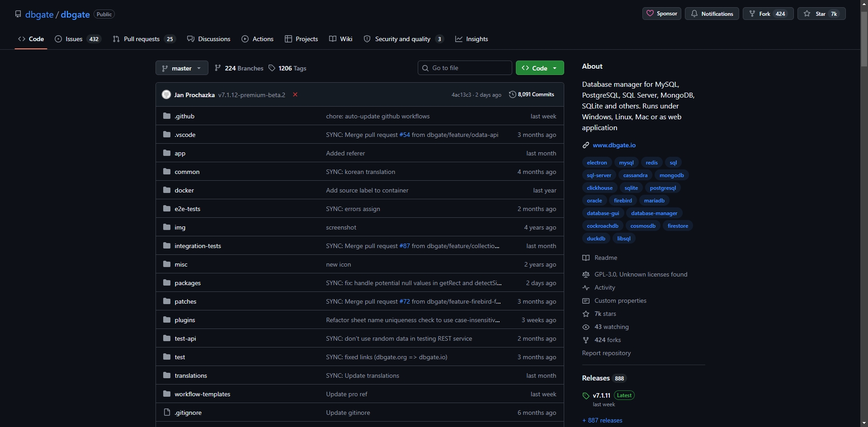Image resolution: width=868 pixels, height=427 pixels.
Task: Open the + 887 releases link
Action: [x=602, y=420]
